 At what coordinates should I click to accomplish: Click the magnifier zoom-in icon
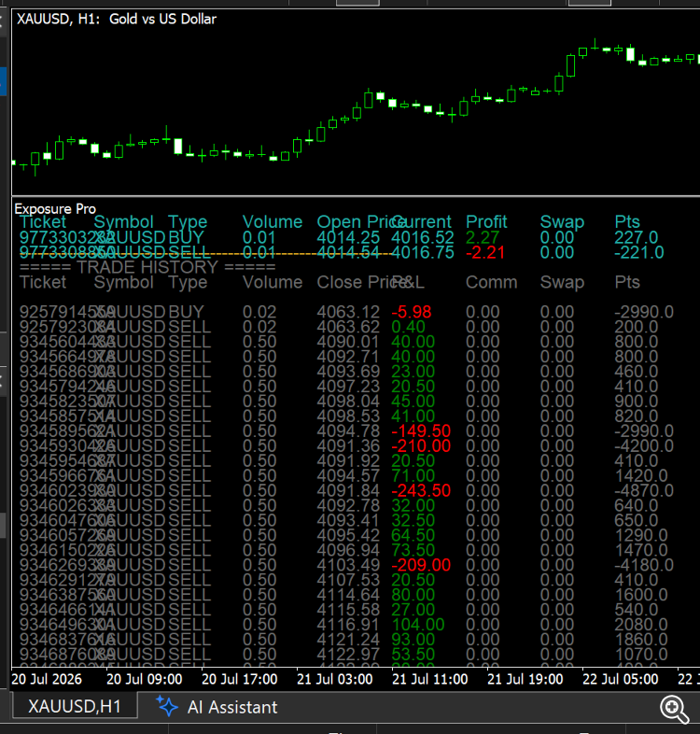(674, 709)
